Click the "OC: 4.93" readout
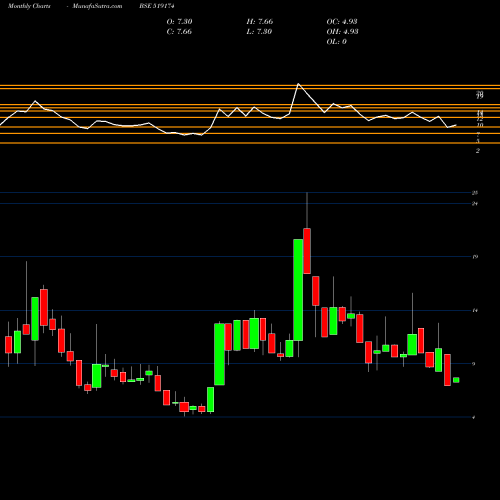This screenshot has height=500, width=500. tap(342, 22)
